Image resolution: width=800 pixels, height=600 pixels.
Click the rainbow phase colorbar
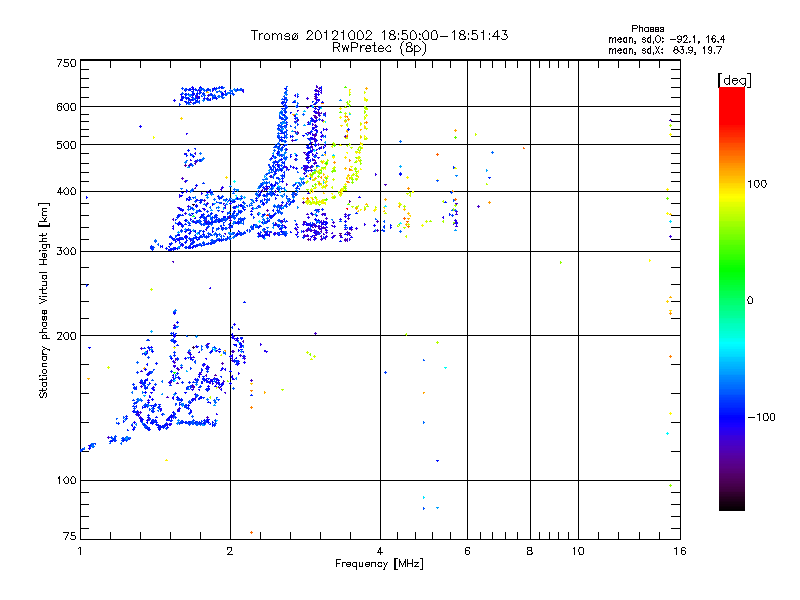point(732,298)
